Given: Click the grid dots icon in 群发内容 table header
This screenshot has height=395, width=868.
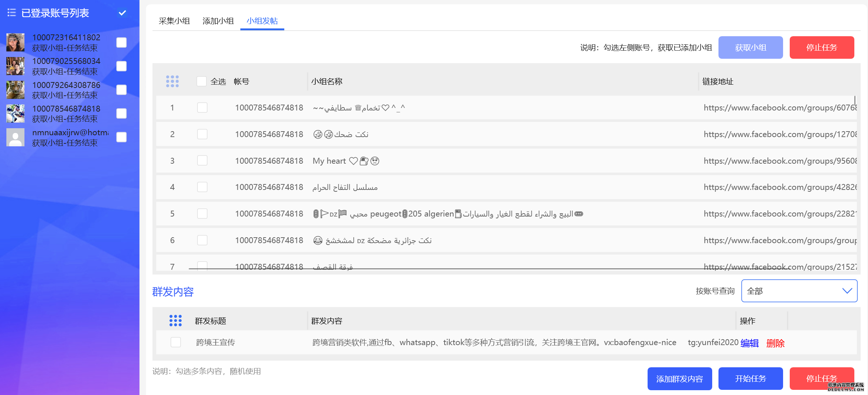Looking at the screenshot, I should 175,321.
